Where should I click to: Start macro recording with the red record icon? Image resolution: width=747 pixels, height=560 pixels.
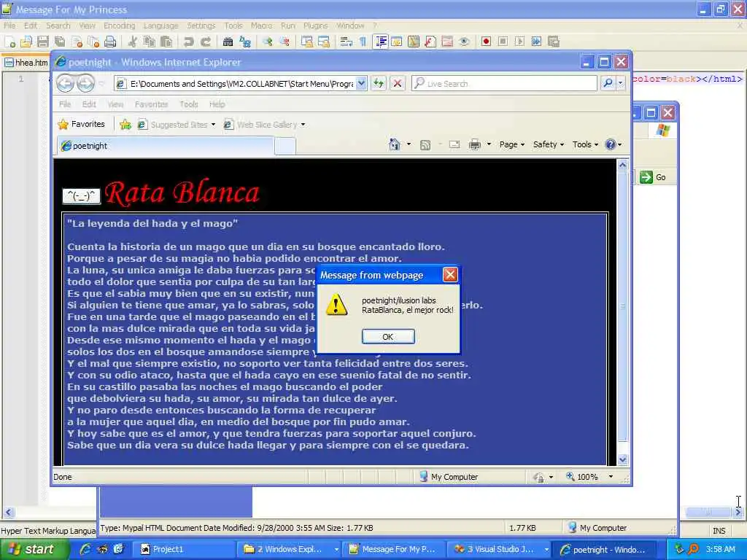[x=486, y=42]
